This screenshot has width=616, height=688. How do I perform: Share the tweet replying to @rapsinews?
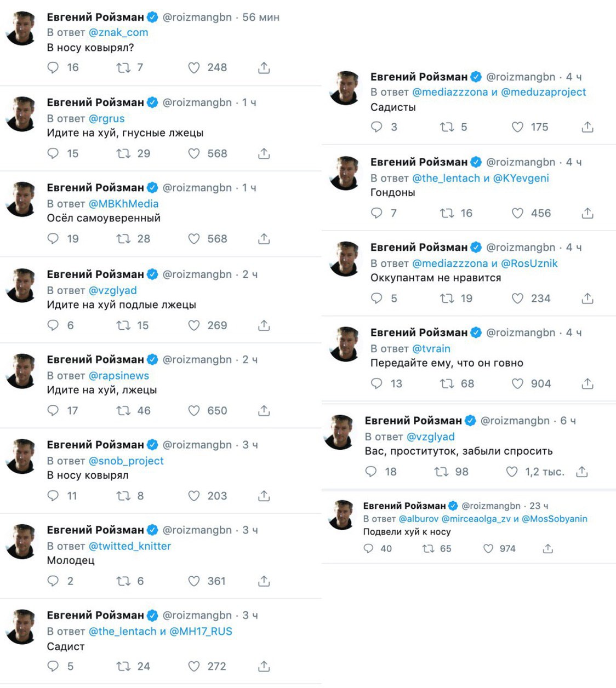click(x=264, y=410)
